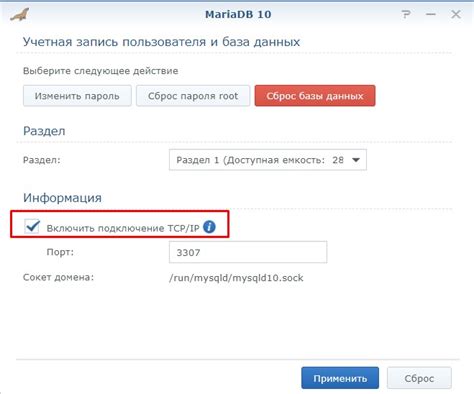474x394 pixels.
Task: Focus the Порт input field with 3307
Action: click(x=248, y=252)
